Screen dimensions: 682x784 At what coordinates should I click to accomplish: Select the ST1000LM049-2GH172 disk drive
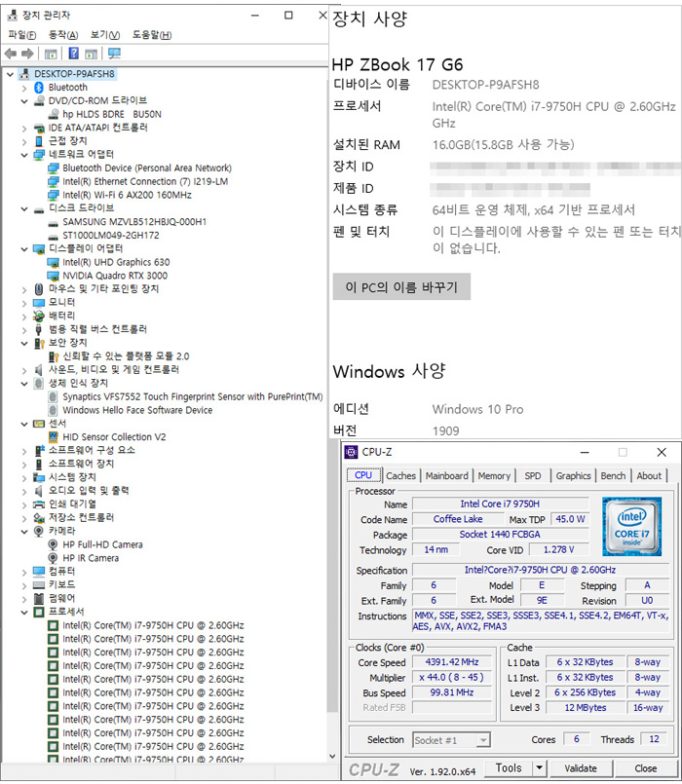click(x=110, y=235)
